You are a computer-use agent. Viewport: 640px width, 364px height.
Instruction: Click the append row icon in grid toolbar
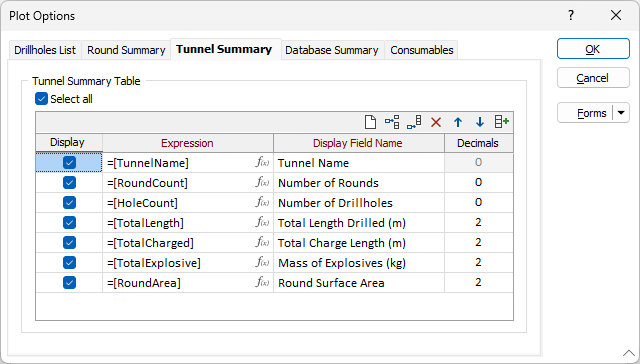414,122
